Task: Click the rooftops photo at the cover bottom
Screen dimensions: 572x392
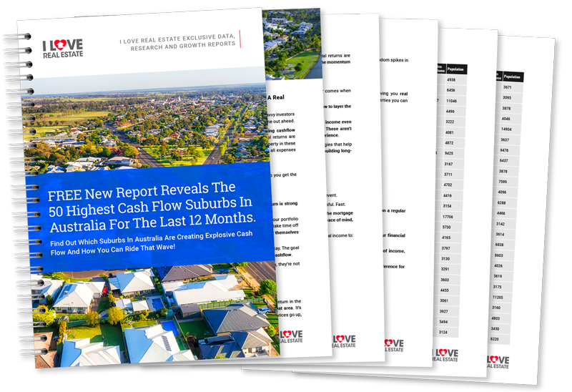Action: 143,315
